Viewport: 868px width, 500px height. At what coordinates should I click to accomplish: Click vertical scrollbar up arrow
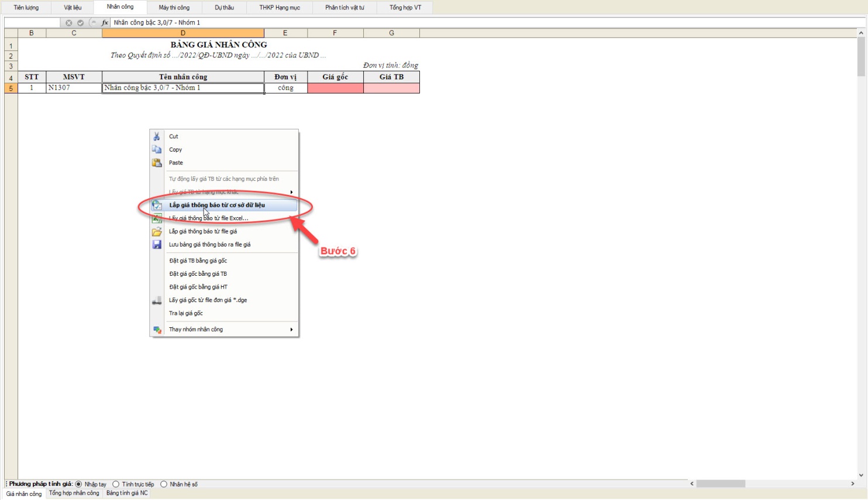(861, 33)
